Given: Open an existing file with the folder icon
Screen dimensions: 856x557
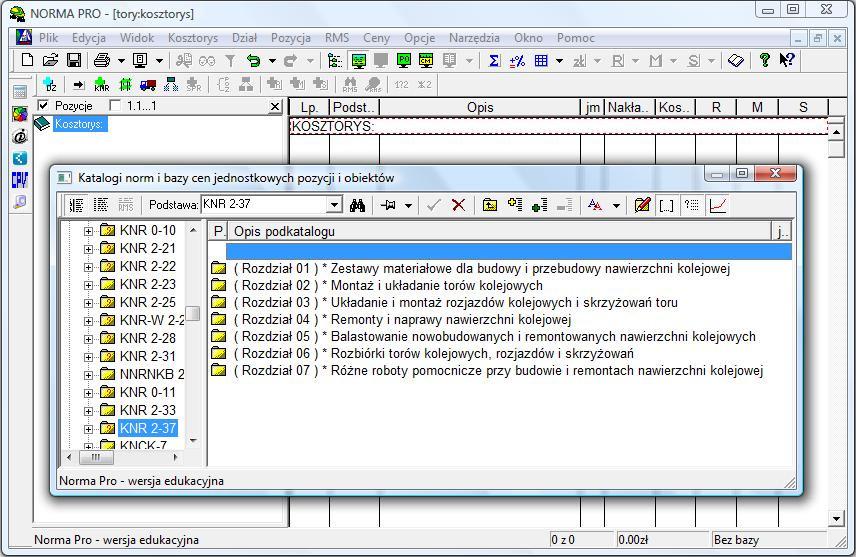Looking at the screenshot, I should 50,60.
